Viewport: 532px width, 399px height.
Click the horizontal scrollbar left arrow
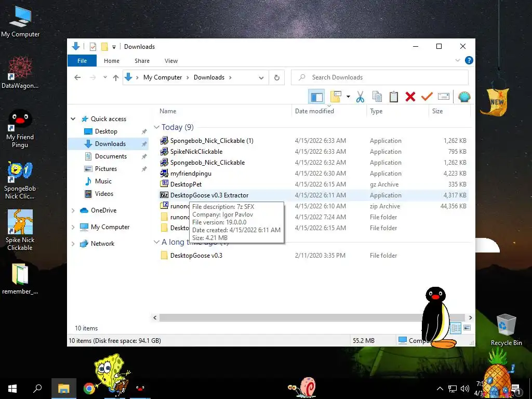155,317
